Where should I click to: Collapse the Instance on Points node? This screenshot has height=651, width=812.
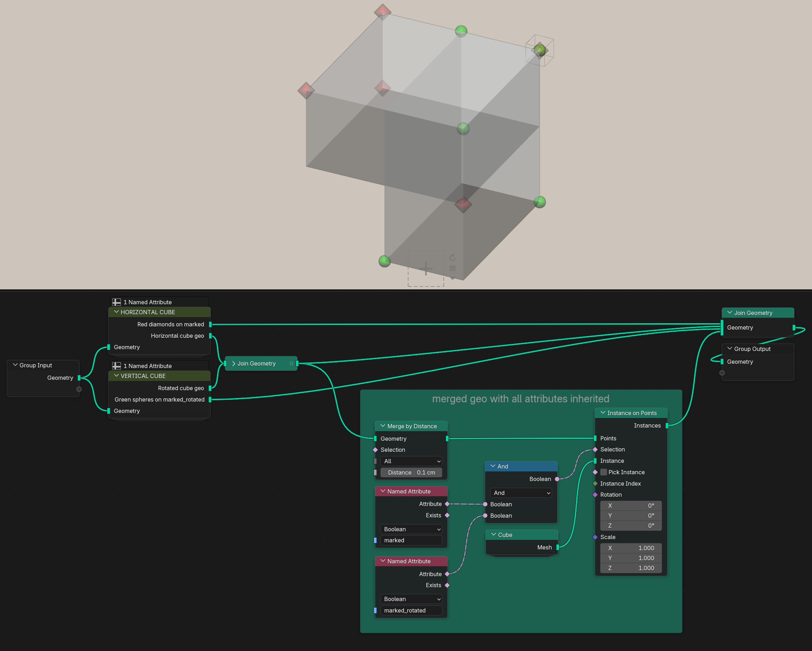pos(603,413)
